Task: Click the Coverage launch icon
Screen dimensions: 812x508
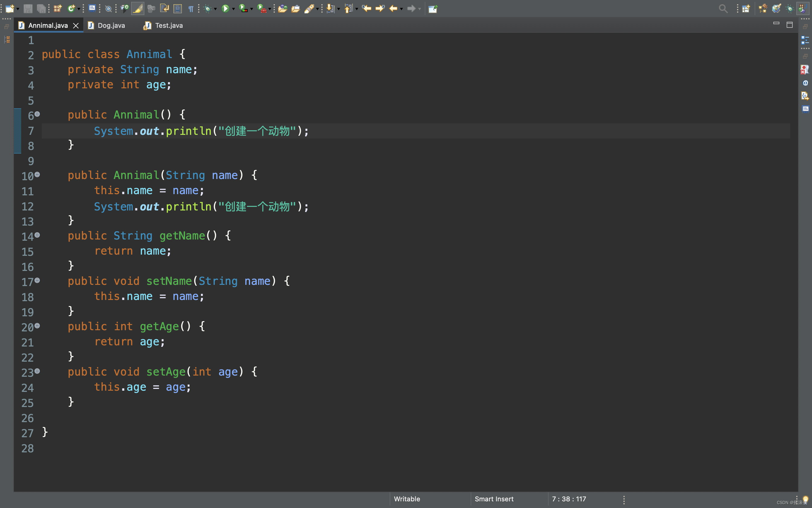Action: (x=243, y=8)
